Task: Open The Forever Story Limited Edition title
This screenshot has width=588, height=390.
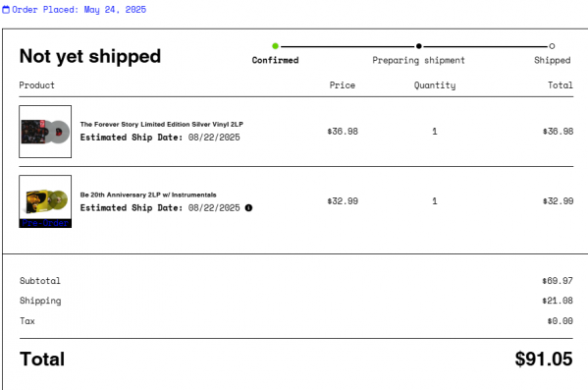Action: coord(162,124)
